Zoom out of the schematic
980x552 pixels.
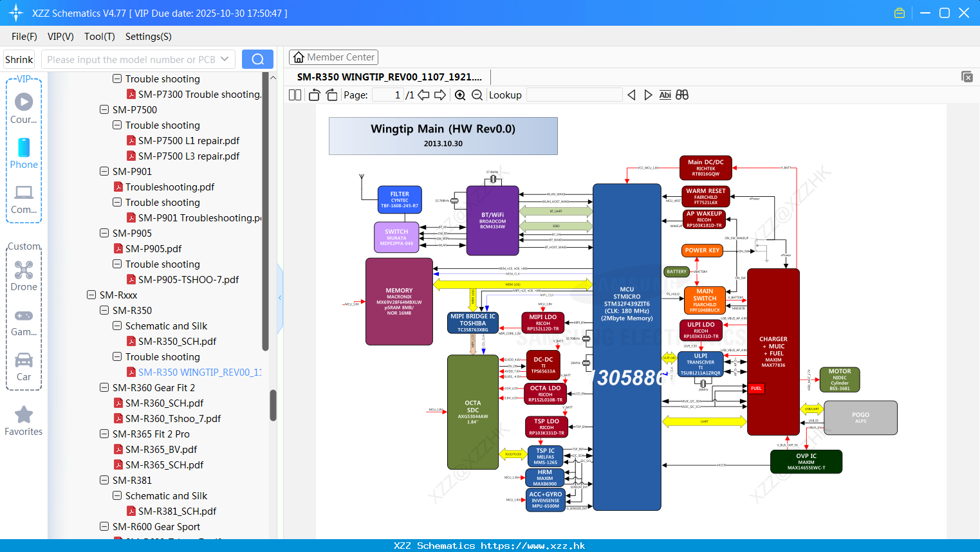point(477,95)
